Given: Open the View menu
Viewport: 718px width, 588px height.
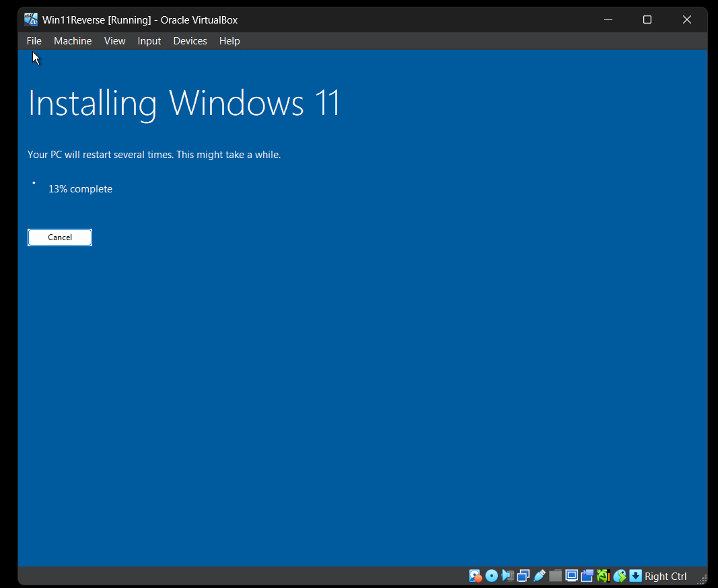Looking at the screenshot, I should (x=114, y=41).
